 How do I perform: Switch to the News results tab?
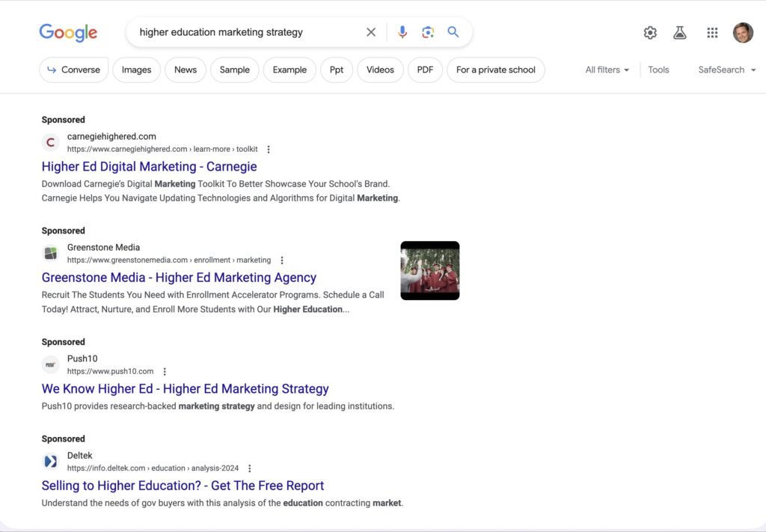tap(185, 70)
